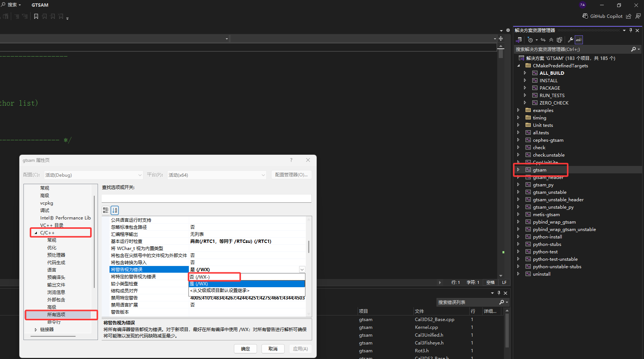Close the gtsam 属性页 dialog
This screenshot has width=644, height=359.
[x=308, y=160]
